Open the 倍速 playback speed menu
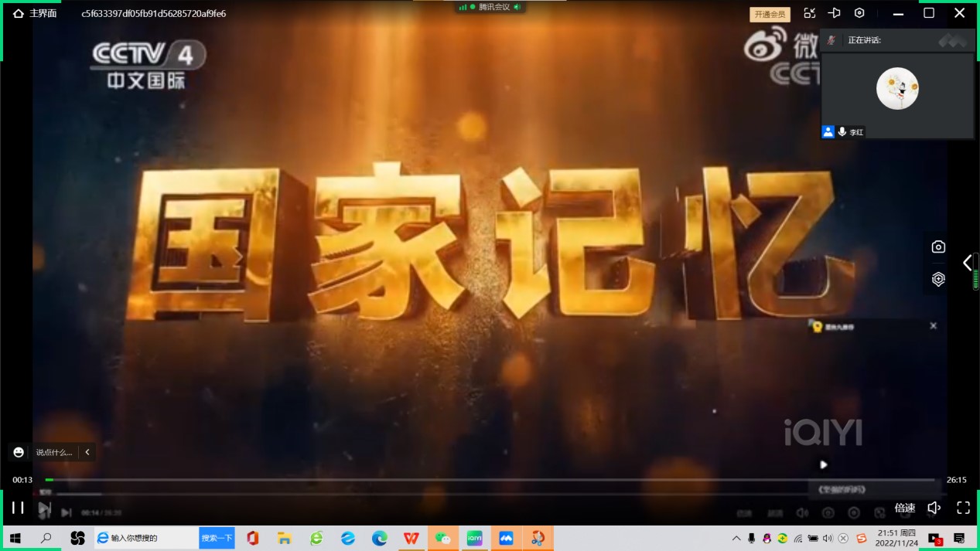Screen dimensions: 980x551 pyautogui.click(x=905, y=508)
